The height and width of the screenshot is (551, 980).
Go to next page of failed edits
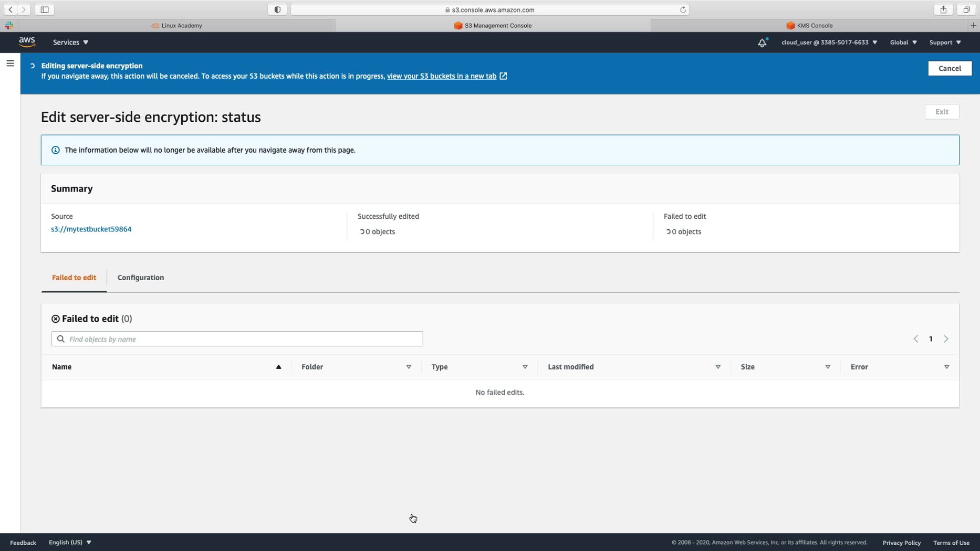tap(946, 339)
